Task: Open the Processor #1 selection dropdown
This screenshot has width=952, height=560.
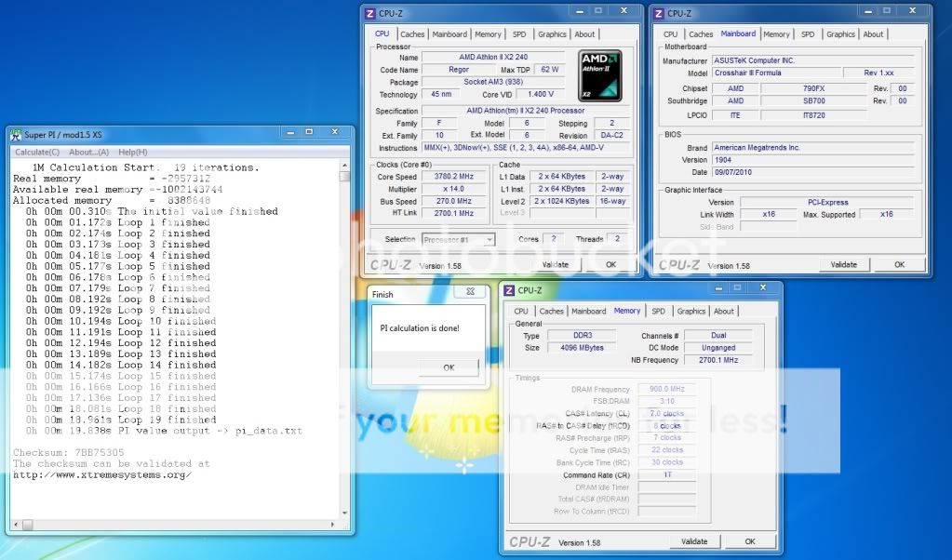Action: click(x=459, y=240)
